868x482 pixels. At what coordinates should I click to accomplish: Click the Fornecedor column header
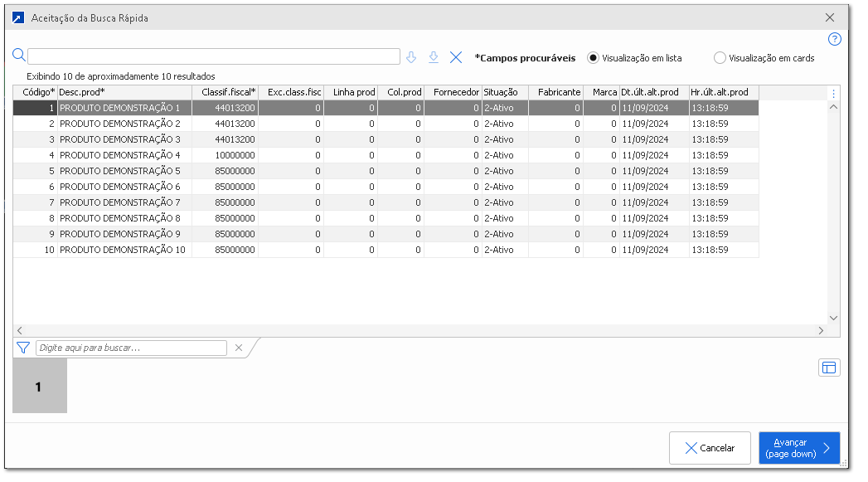pyautogui.click(x=453, y=93)
